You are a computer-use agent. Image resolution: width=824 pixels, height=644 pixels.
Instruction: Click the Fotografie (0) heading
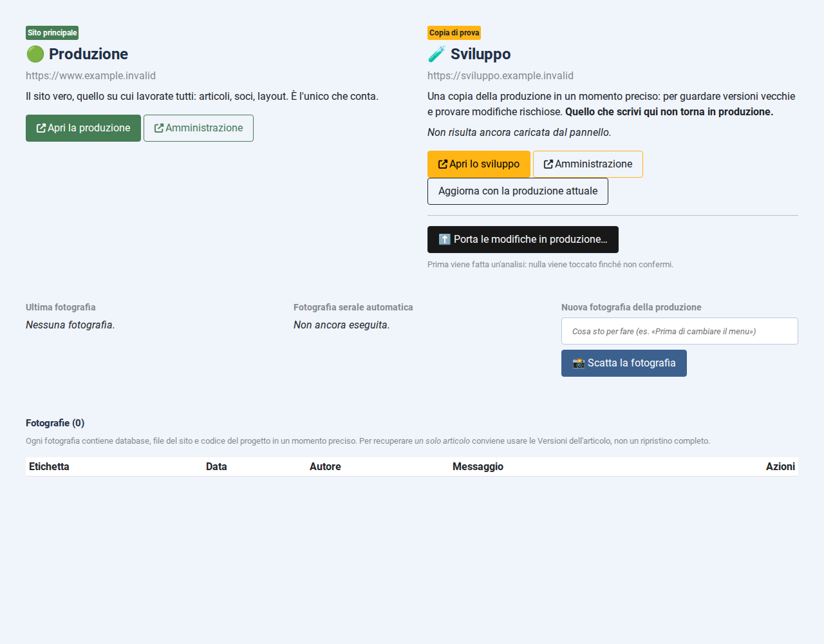[x=55, y=423]
